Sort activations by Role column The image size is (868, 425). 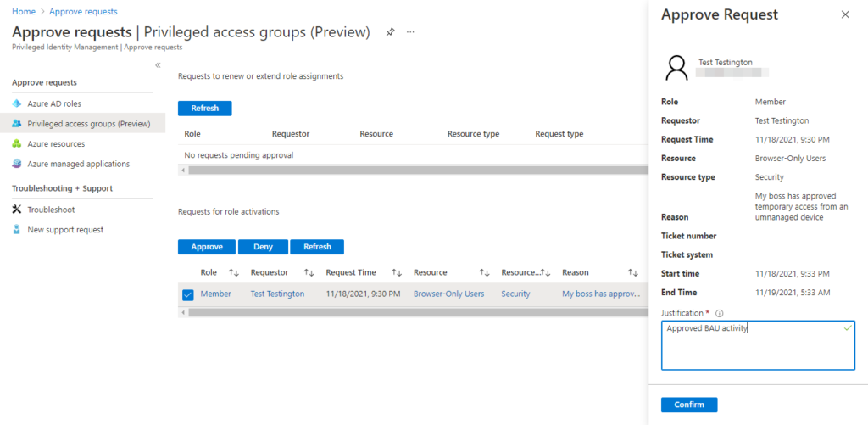coord(234,272)
